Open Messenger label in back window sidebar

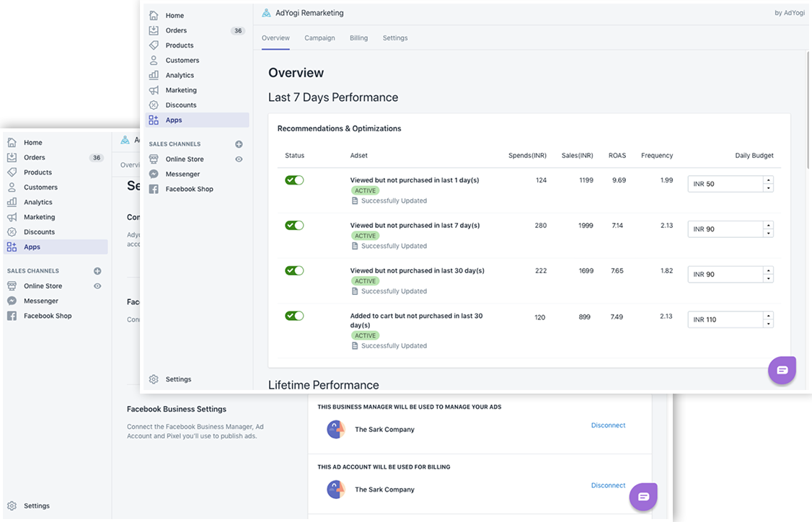(x=41, y=301)
